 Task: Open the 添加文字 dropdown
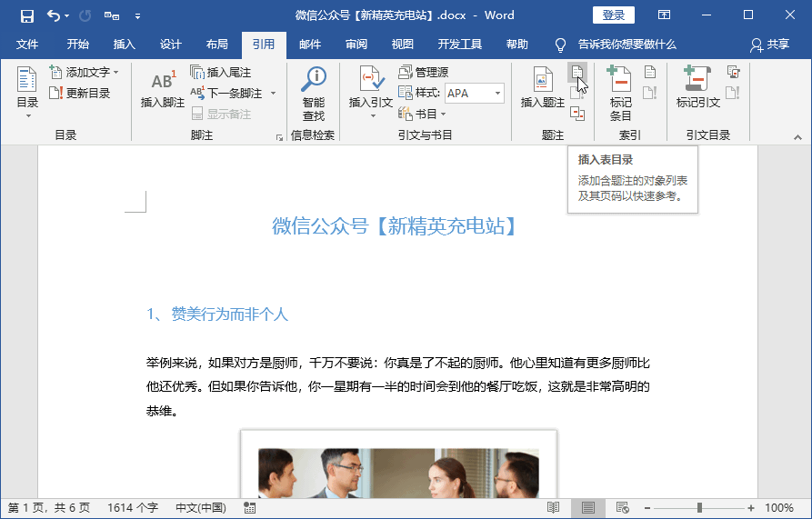tap(85, 73)
